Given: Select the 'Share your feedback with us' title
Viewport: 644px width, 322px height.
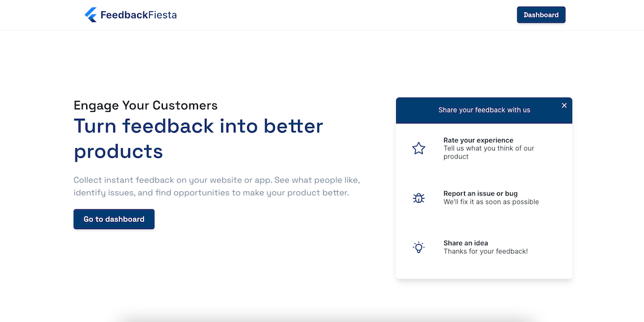Looking at the screenshot, I should [484, 110].
